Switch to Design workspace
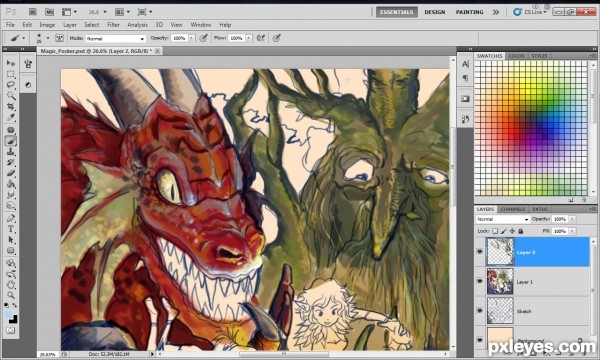600x360 pixels. tap(435, 12)
